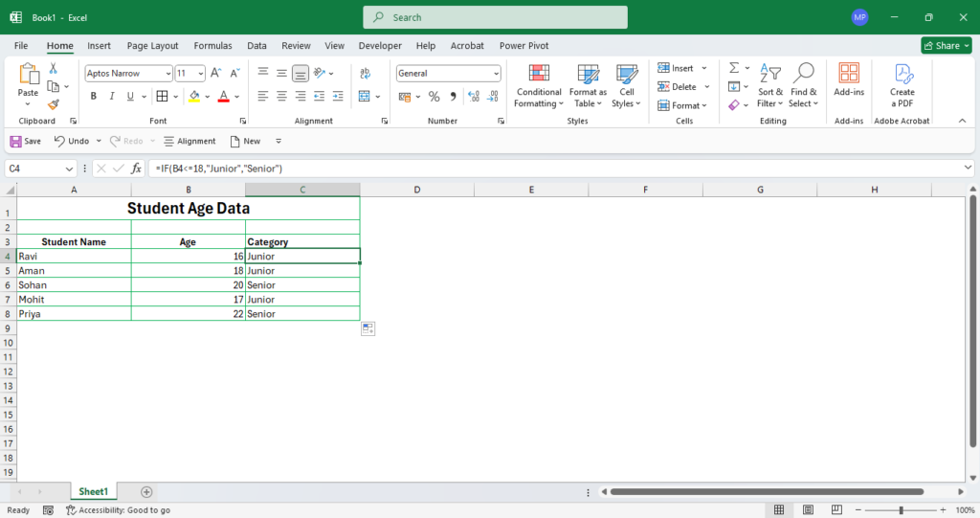The height and width of the screenshot is (518, 980).
Task: Apply Comma Style format
Action: pos(453,97)
